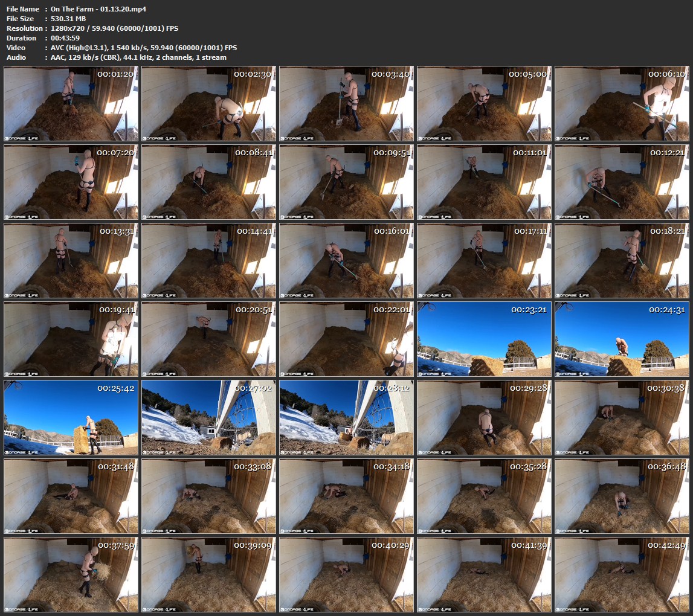
Task: Click the duration value 00:43:59
Action: click(66, 38)
